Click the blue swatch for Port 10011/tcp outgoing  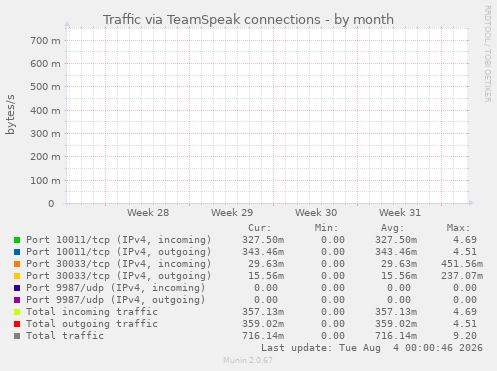(17, 252)
